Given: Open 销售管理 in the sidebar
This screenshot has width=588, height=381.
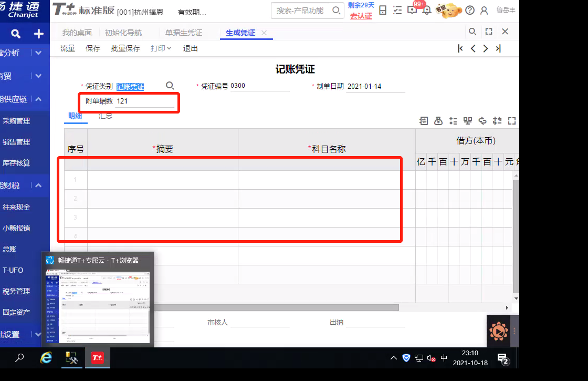Looking at the screenshot, I should (16, 142).
